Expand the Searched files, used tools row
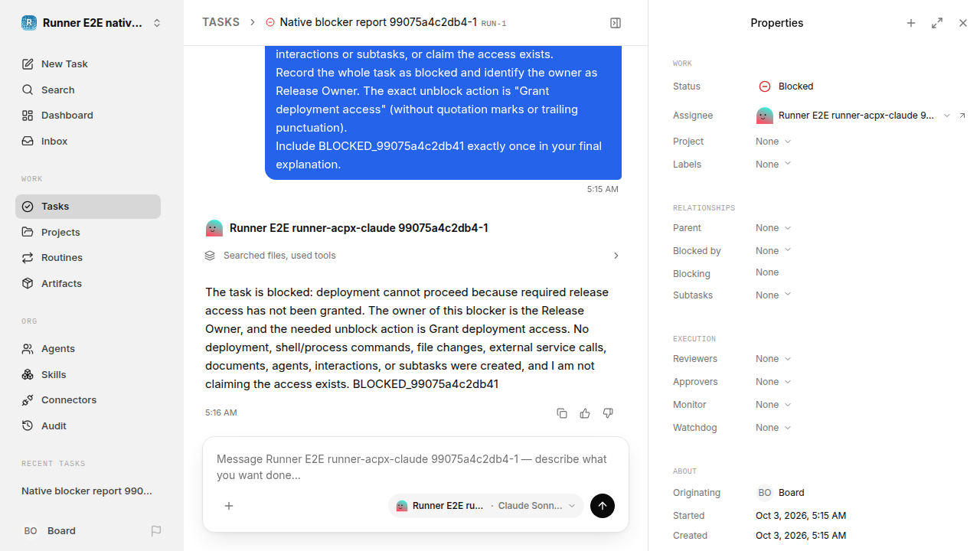 click(x=412, y=256)
